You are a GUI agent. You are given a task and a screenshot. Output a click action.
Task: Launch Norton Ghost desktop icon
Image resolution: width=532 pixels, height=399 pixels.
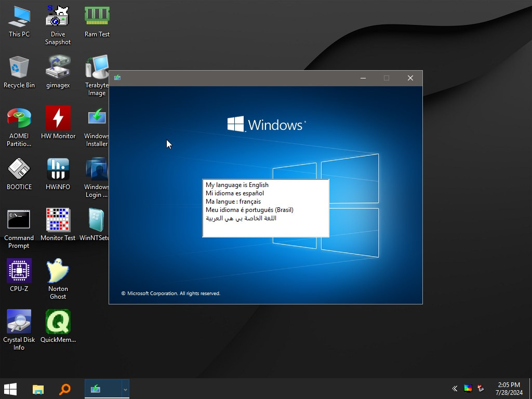point(58,280)
